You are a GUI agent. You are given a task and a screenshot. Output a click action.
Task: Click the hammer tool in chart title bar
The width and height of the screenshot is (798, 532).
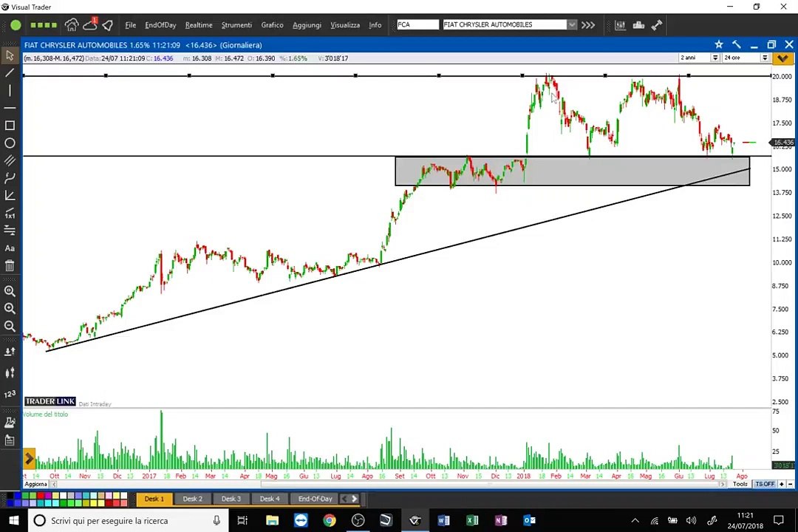(737, 44)
